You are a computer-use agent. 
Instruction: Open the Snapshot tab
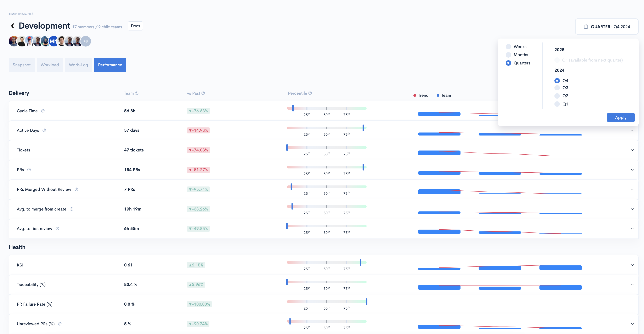pos(22,65)
